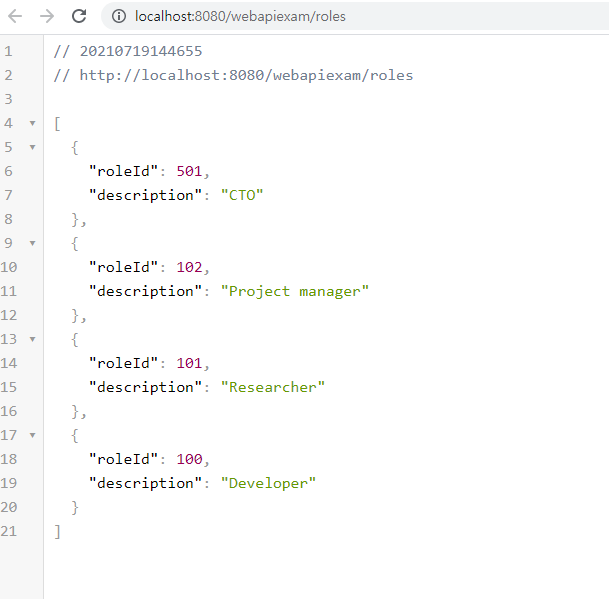Go forward with the forward arrow
This screenshot has height=599, width=609.
[47, 16]
